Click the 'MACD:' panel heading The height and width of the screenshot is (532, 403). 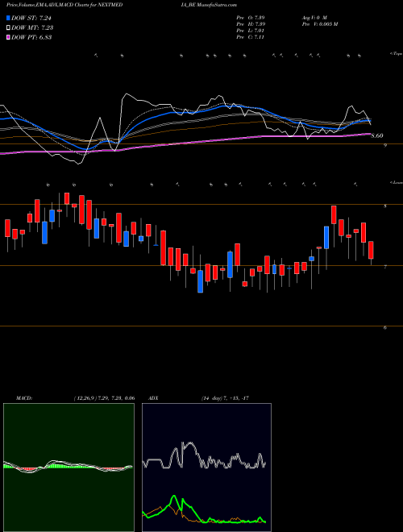click(x=24, y=397)
